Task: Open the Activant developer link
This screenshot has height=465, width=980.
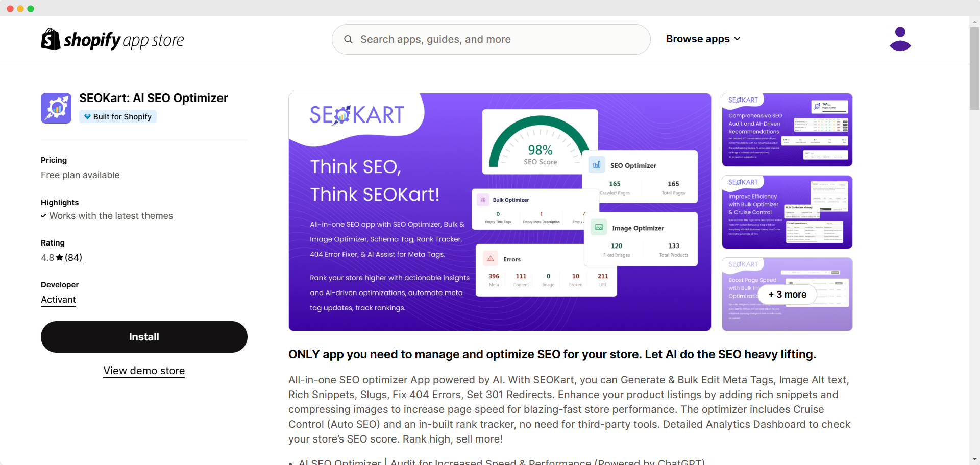Action: [x=58, y=300]
